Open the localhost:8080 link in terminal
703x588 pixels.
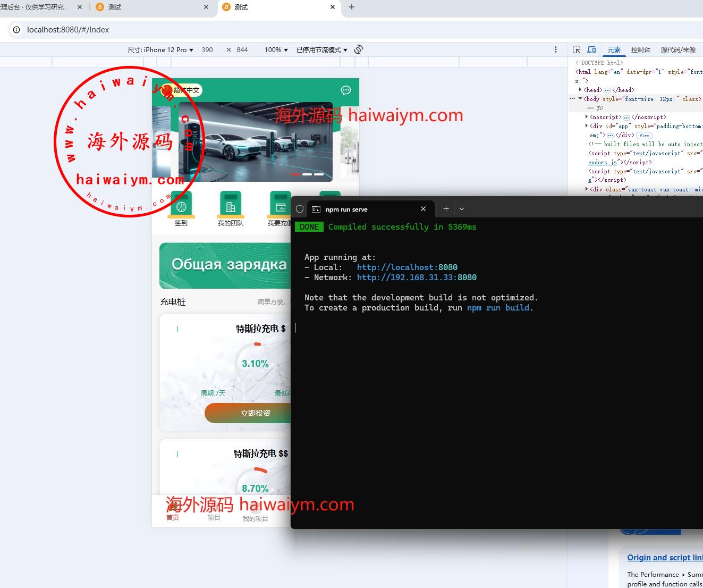coord(406,267)
